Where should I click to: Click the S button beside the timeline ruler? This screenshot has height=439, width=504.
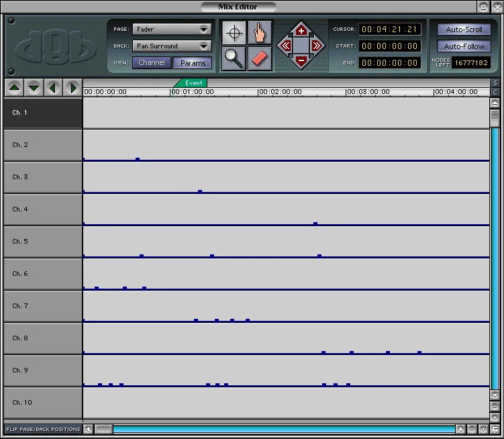[495, 83]
